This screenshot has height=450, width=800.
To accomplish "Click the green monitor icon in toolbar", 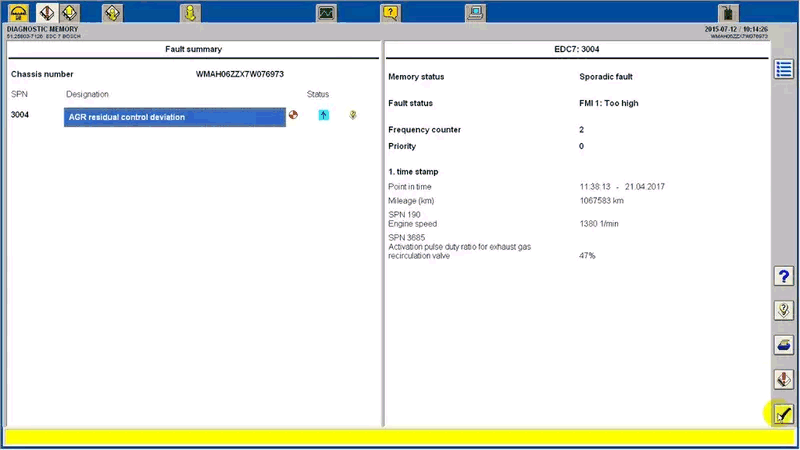I will 326,13.
